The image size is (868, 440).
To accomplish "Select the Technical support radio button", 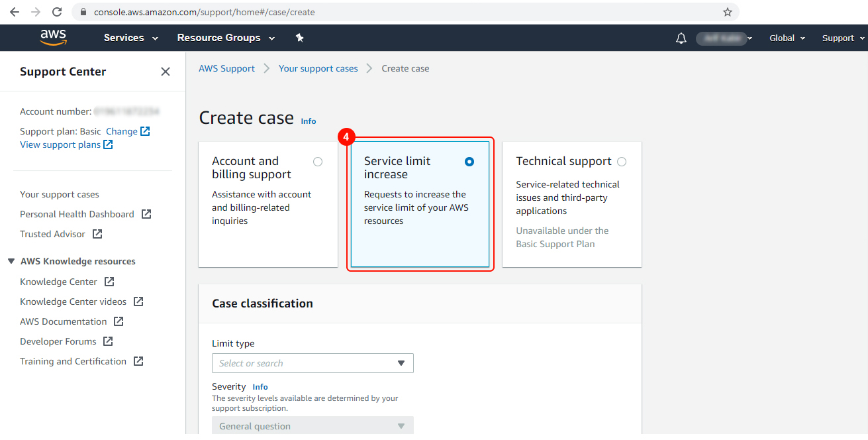I will pyautogui.click(x=621, y=161).
